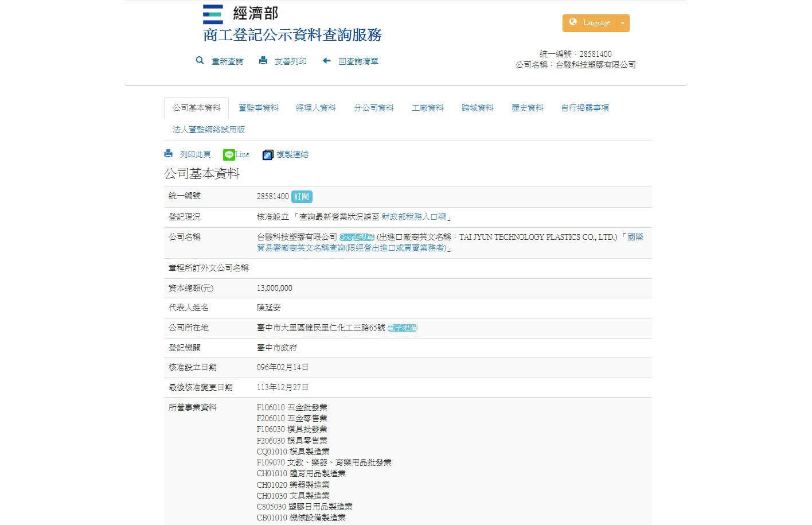
Task: Open the 經理人資料 tab
Action: pos(316,108)
